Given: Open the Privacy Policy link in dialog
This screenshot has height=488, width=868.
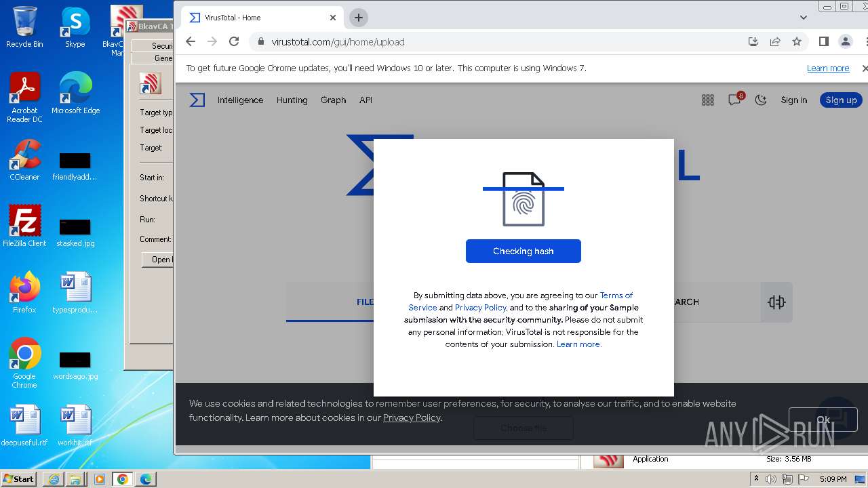Looking at the screenshot, I should point(480,307).
